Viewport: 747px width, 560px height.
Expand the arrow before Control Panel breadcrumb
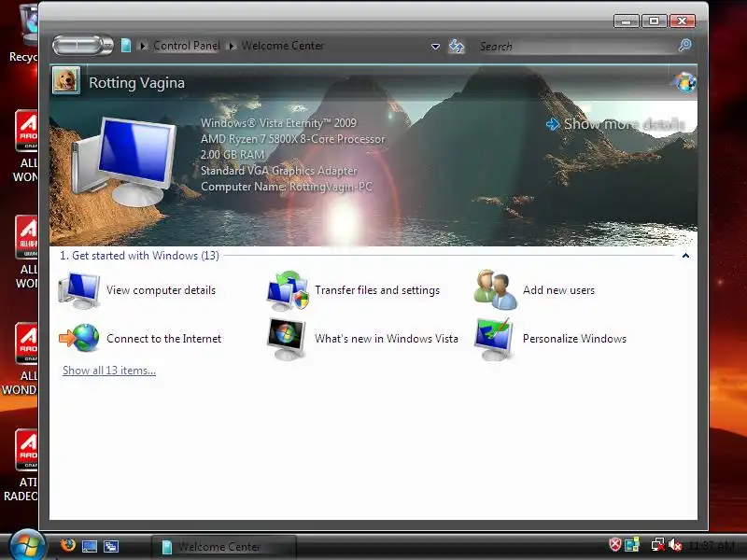click(x=142, y=46)
